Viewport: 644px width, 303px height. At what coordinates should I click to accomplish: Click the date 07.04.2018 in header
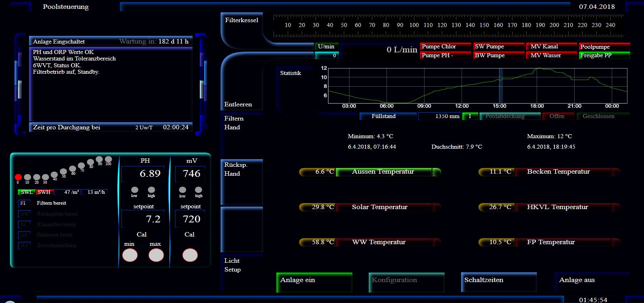pyautogui.click(x=597, y=7)
